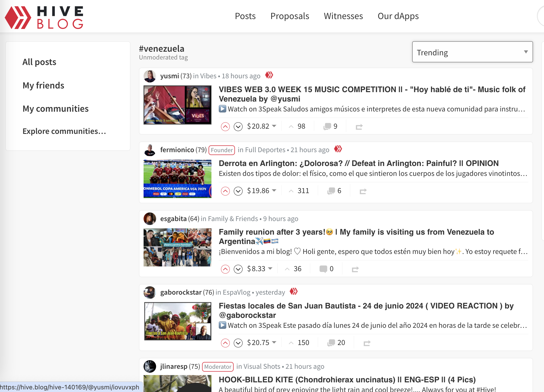544x392 pixels.
Task: Reblog the yusmi music competition post
Action: [x=359, y=127]
